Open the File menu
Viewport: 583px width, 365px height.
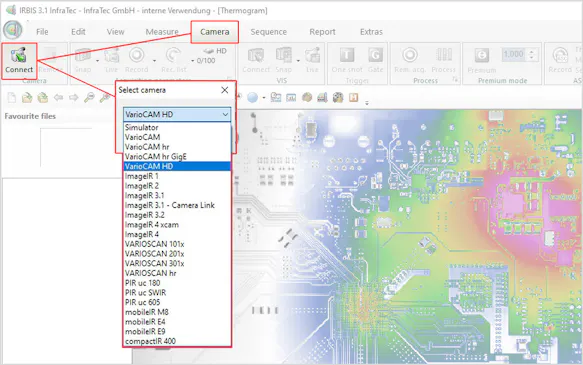42,32
